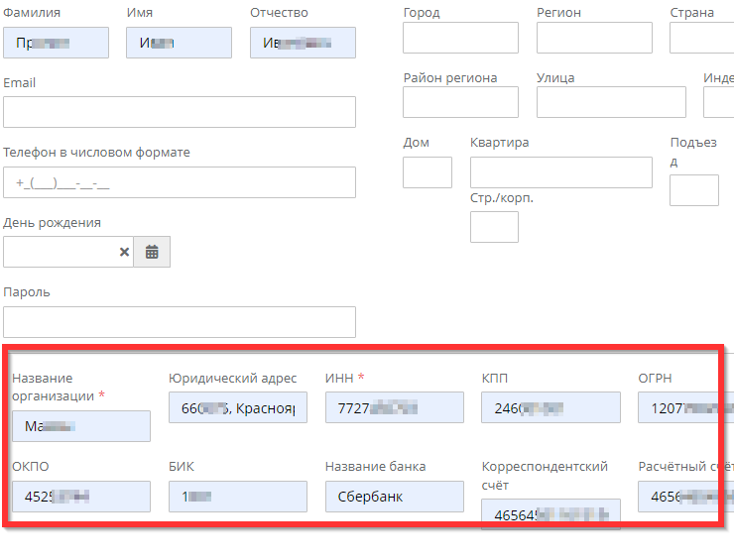Click the Улица input field

(x=611, y=102)
